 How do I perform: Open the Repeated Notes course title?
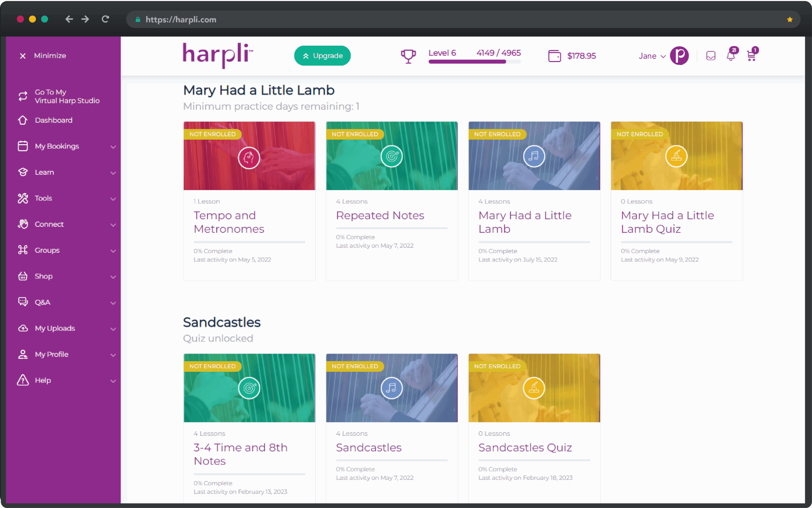coord(380,215)
